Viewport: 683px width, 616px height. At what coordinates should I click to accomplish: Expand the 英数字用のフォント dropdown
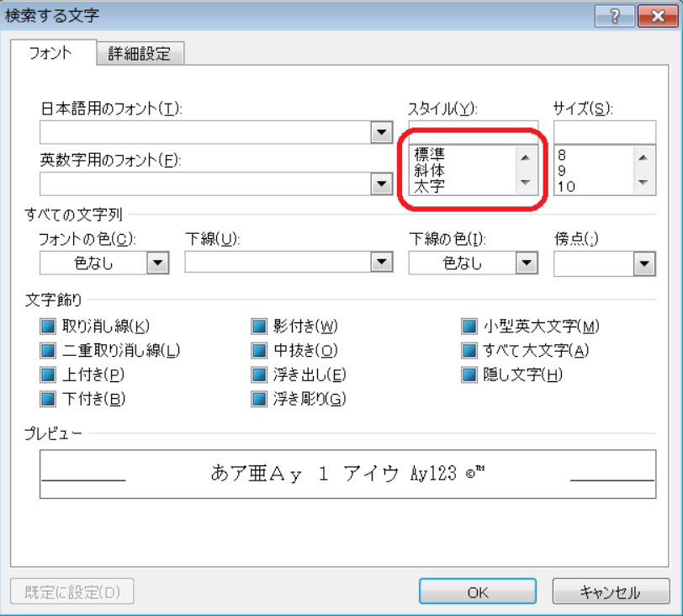click(x=382, y=183)
